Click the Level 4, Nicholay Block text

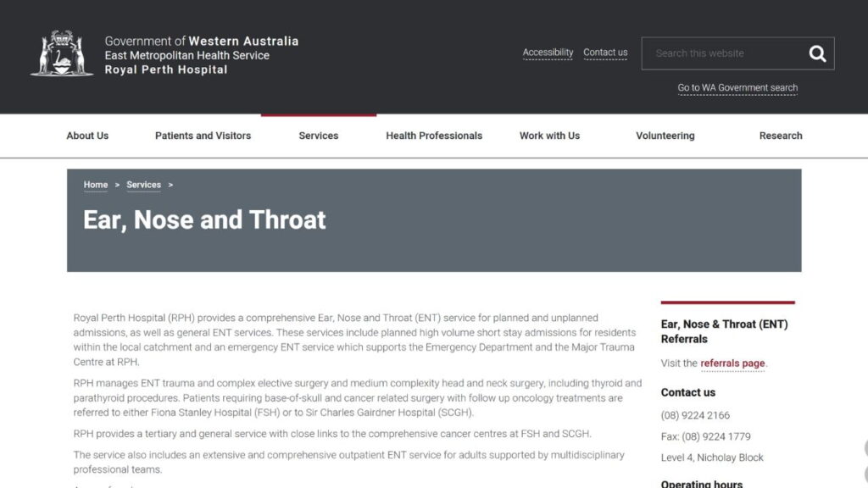click(712, 457)
